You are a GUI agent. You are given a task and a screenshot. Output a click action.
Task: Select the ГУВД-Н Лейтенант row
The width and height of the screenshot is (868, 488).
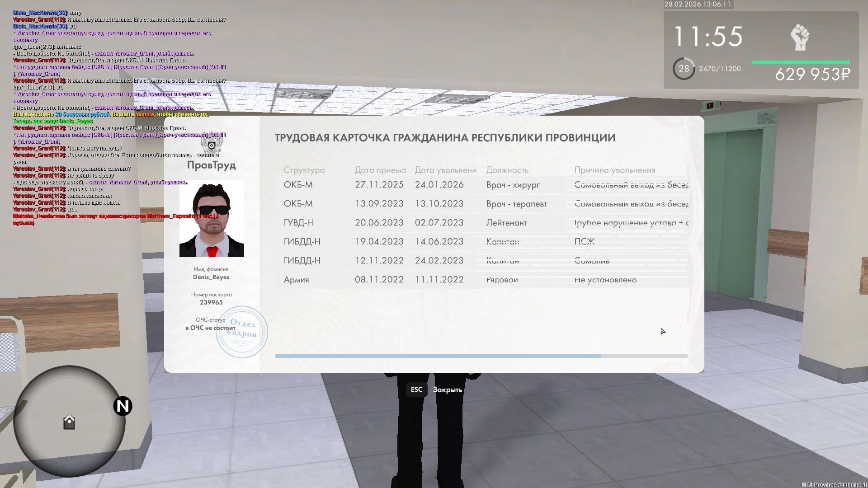pyautogui.click(x=481, y=223)
